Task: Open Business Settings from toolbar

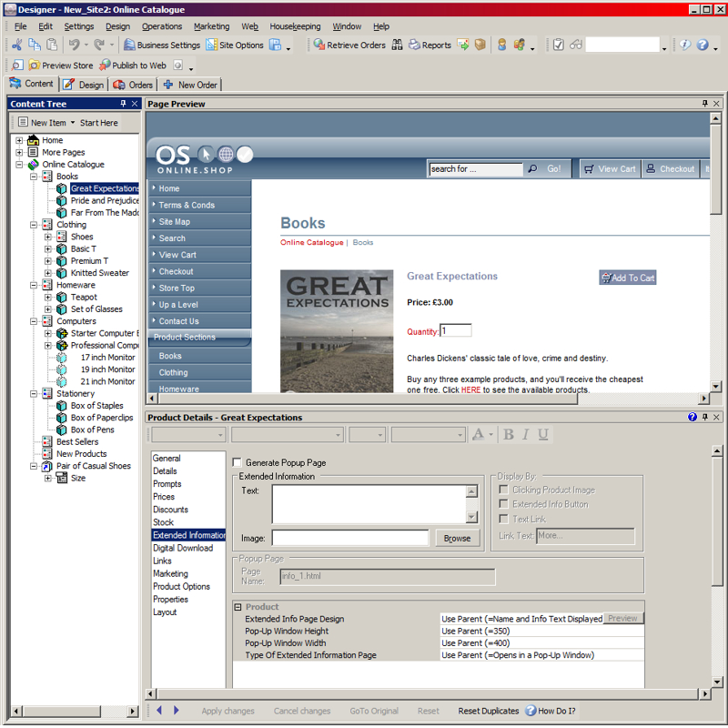Action: tap(162, 45)
